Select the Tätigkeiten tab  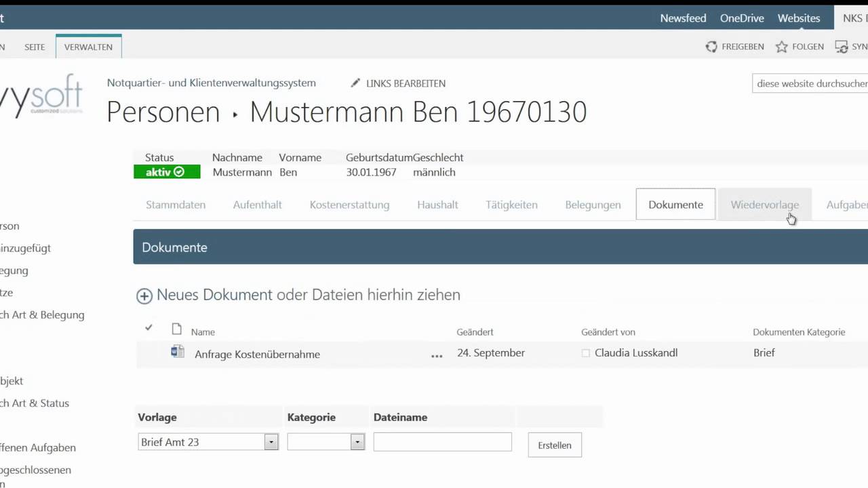(x=512, y=205)
